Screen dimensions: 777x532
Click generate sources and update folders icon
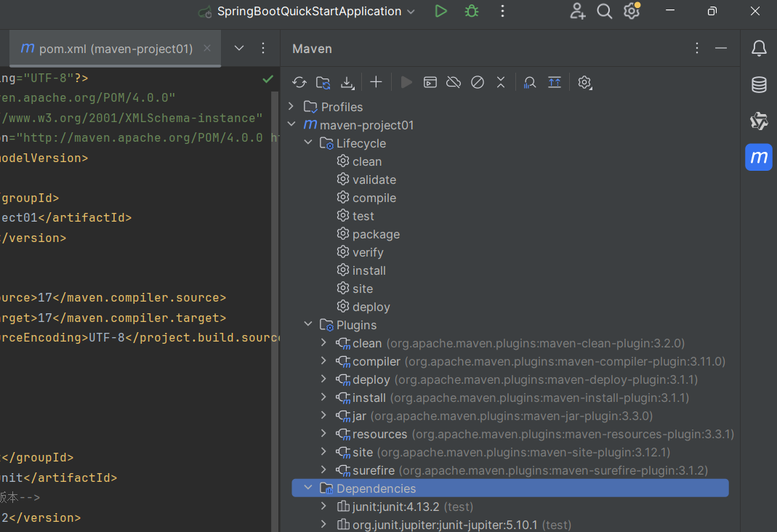pyautogui.click(x=323, y=82)
